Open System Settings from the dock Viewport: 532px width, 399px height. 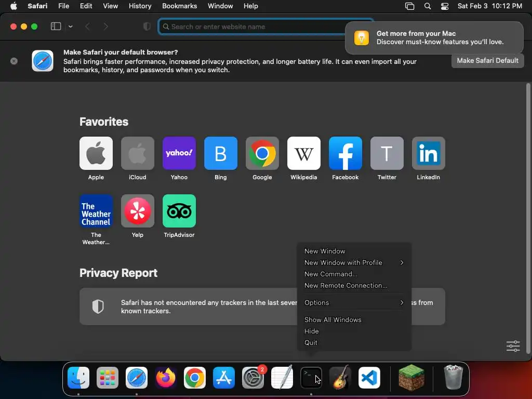point(253,378)
